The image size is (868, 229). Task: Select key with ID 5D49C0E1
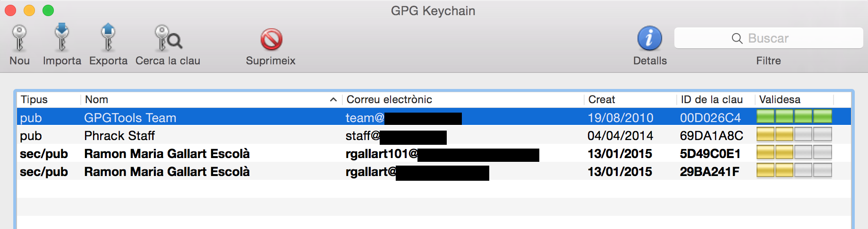[710, 154]
